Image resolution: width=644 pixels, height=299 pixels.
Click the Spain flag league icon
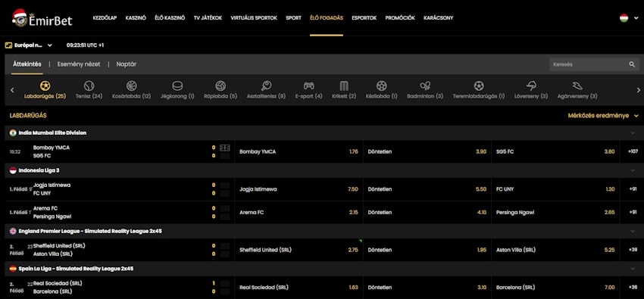point(13,269)
